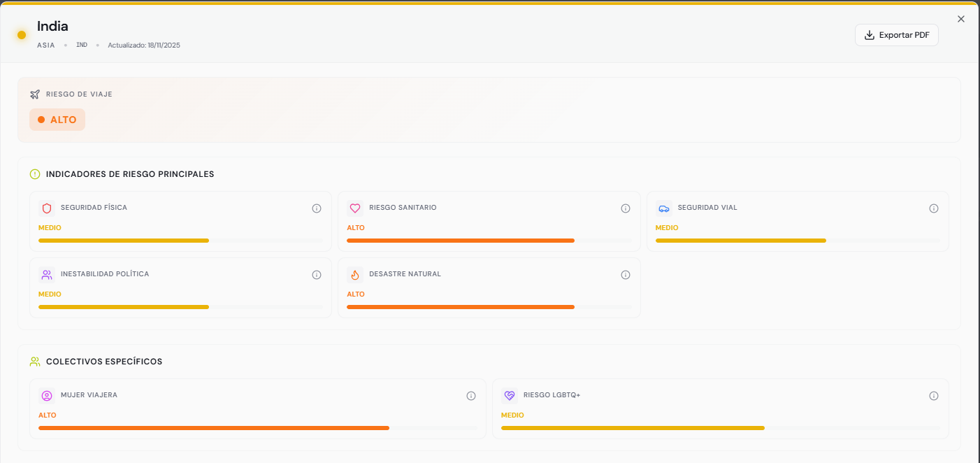Open info for Seguridad Física indicator

click(317, 208)
